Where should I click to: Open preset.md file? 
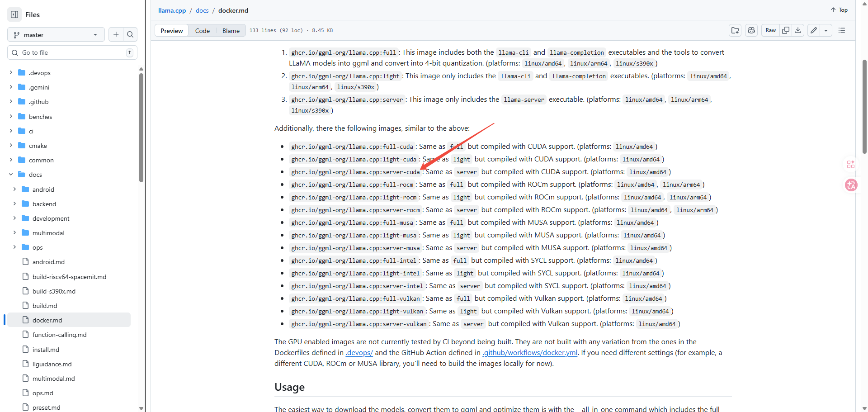[x=46, y=407]
